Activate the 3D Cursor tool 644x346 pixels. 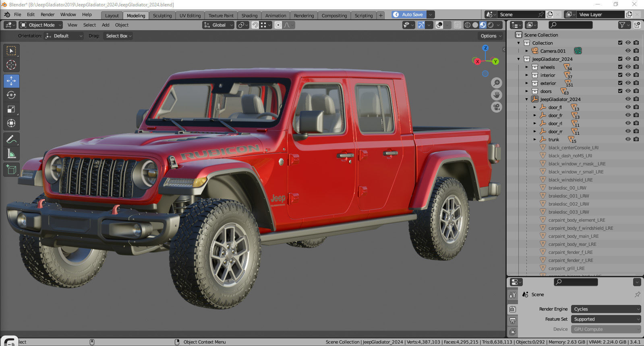(11, 65)
